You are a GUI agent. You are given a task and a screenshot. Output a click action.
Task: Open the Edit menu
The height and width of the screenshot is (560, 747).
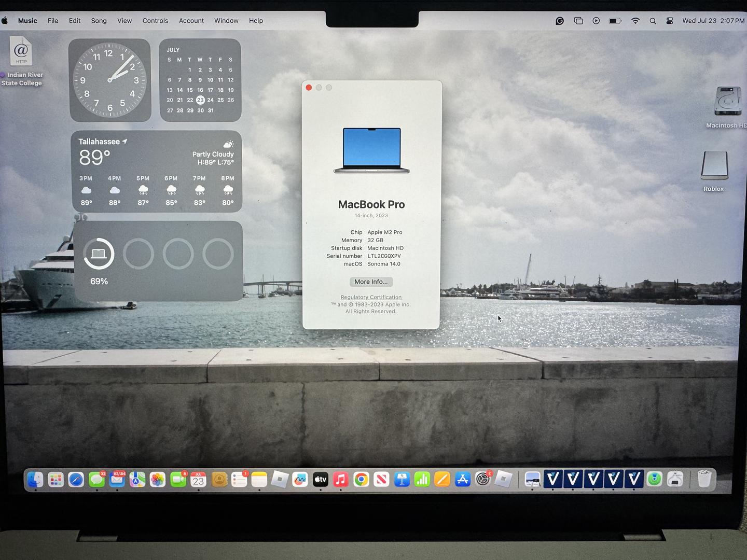75,21
